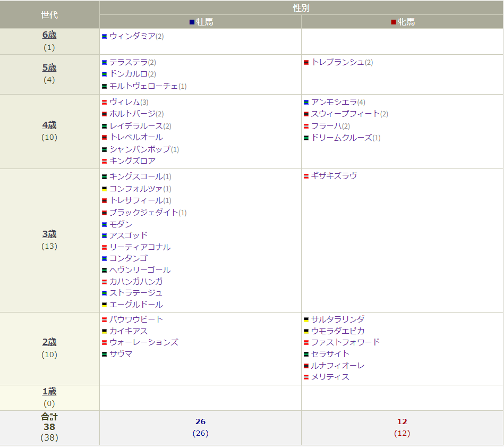Click the icon beside トレブランシュ
Screen dimensions: 504x447
tap(306, 63)
